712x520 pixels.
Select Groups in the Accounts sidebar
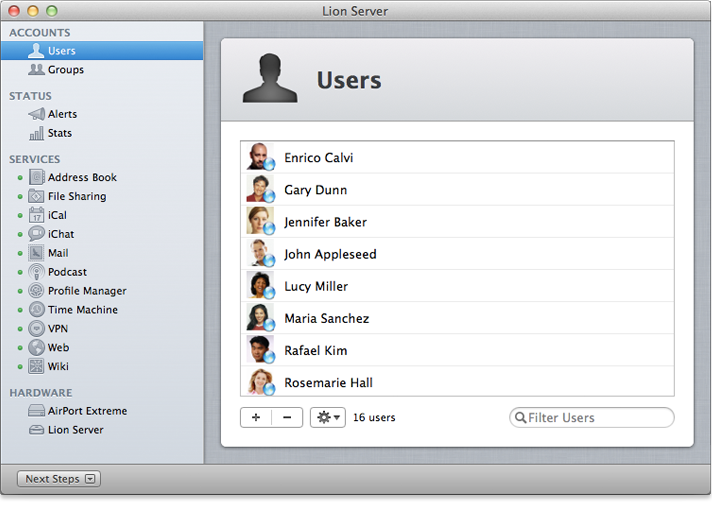65,70
